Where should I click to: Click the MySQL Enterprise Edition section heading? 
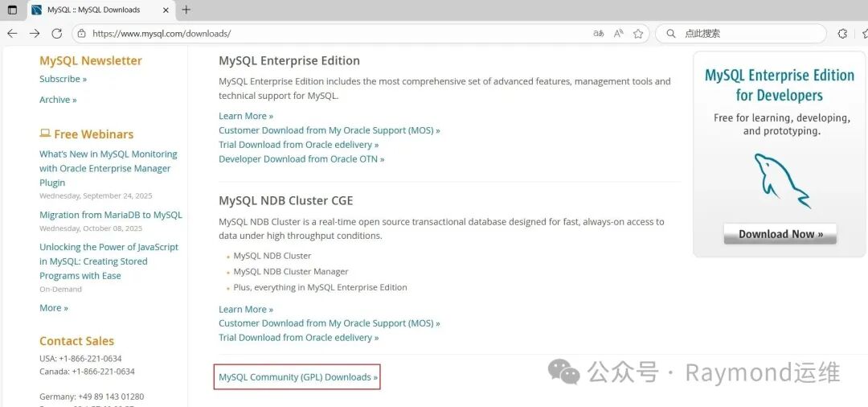pyautogui.click(x=289, y=61)
